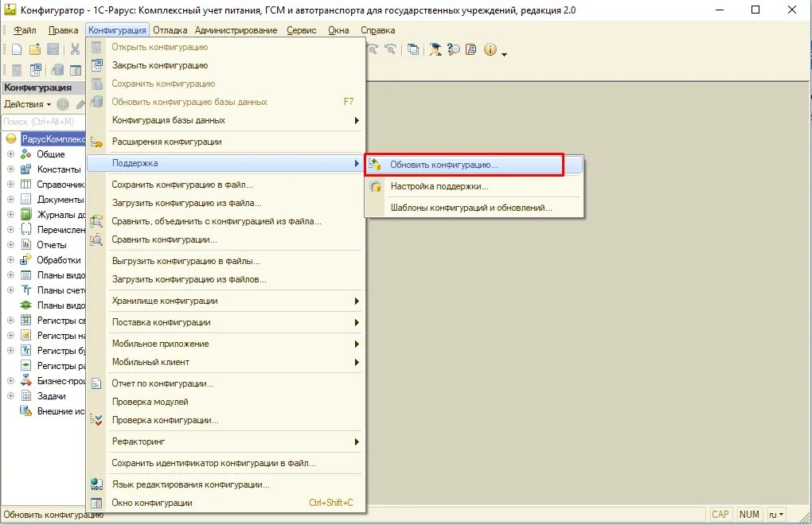Open the Администрирование menu
Screen dimensions: 812x525
(x=236, y=30)
